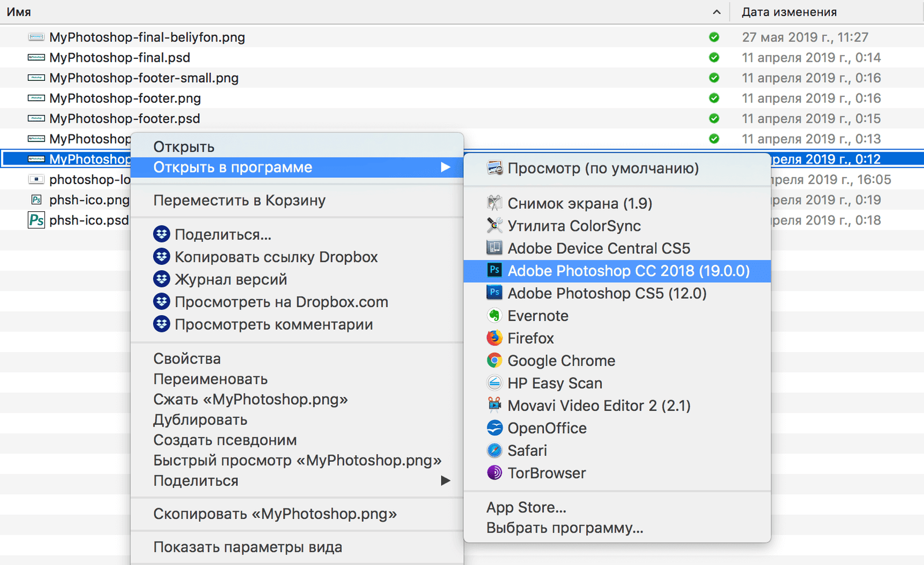Choose Переместить в Корзину from context menu
Image resolution: width=924 pixels, height=565 pixels.
[x=239, y=200]
